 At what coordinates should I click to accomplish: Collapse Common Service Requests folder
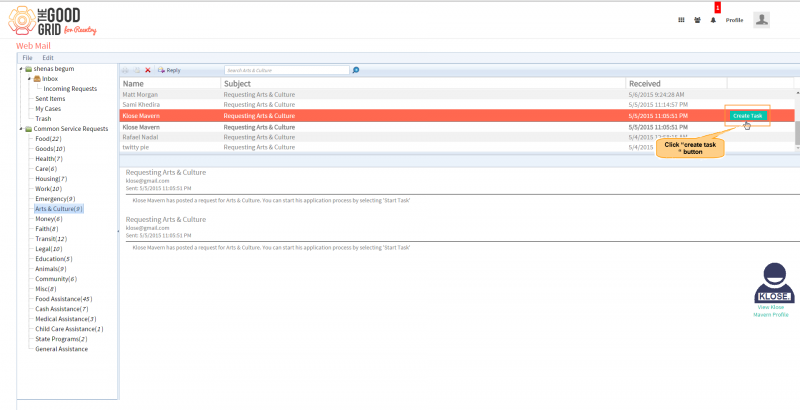(x=20, y=129)
